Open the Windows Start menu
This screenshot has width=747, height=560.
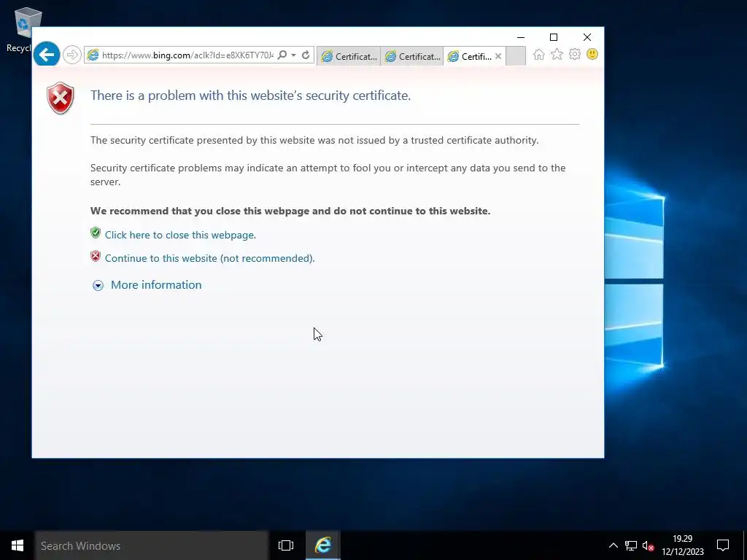(x=18, y=545)
